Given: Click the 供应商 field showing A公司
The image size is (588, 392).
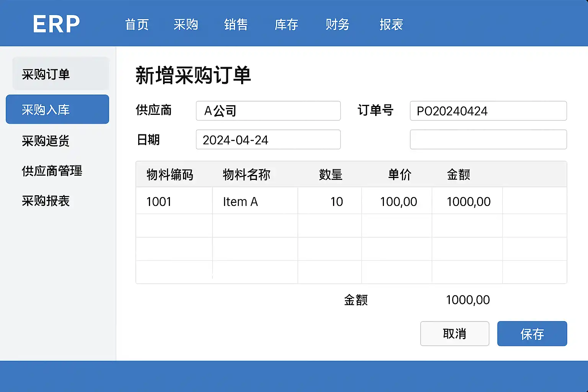Looking at the screenshot, I should coord(268,111).
